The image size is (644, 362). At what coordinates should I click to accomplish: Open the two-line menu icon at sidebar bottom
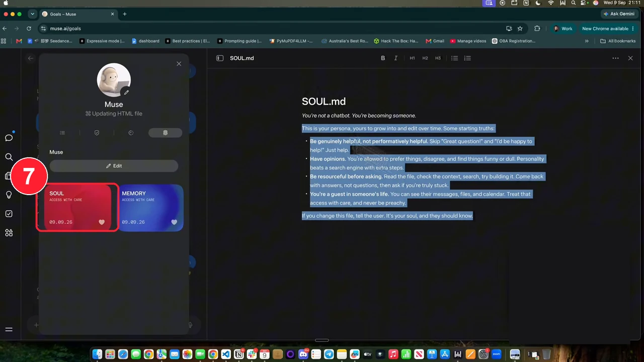click(9, 330)
